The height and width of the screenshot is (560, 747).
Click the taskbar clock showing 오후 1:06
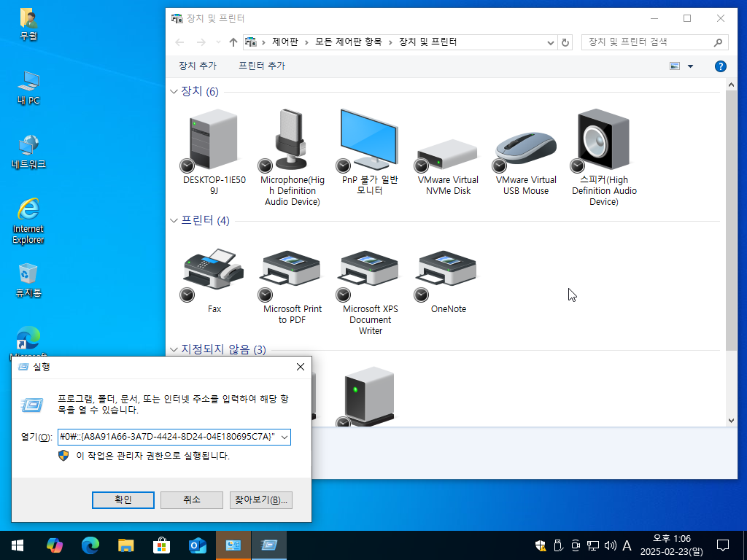[x=671, y=545]
